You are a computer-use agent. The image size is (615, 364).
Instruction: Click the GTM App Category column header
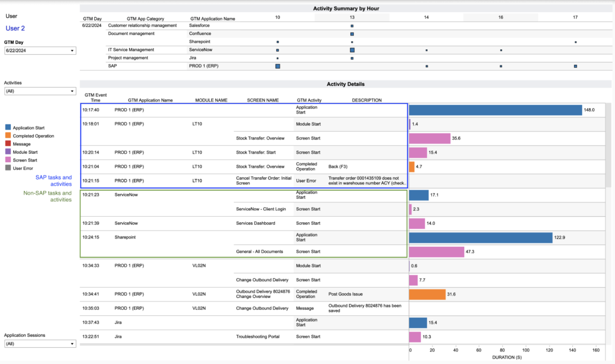tap(145, 19)
